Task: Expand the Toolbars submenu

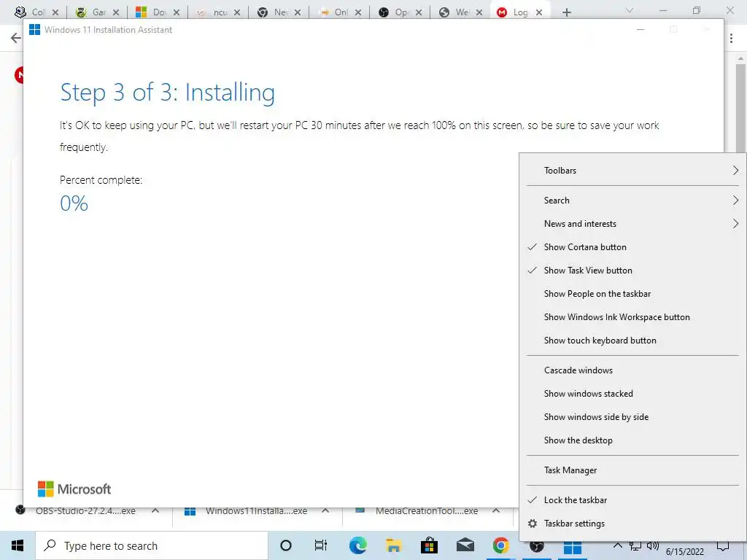Action: [632, 171]
